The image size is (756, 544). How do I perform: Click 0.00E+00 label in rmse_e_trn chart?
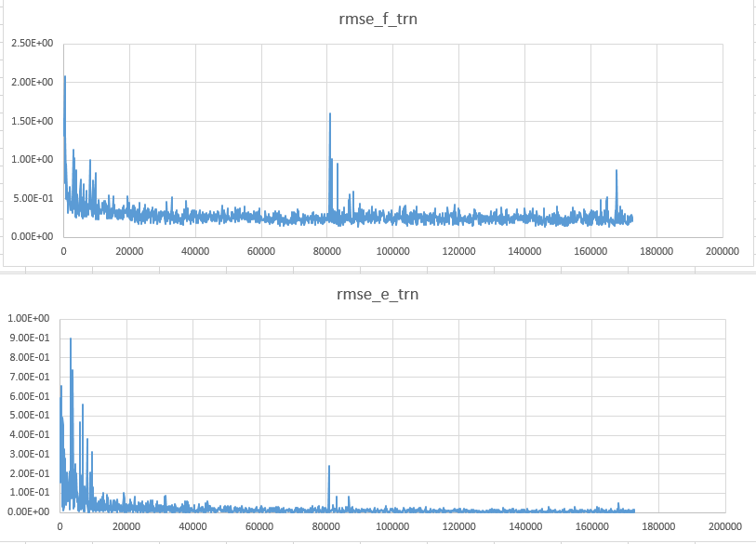click(x=29, y=511)
